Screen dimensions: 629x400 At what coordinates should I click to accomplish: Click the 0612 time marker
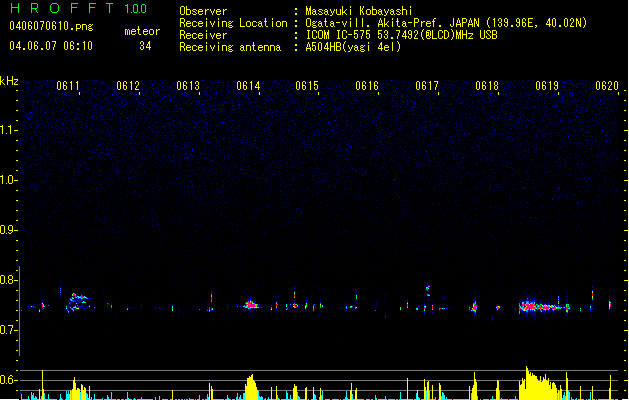tap(128, 86)
